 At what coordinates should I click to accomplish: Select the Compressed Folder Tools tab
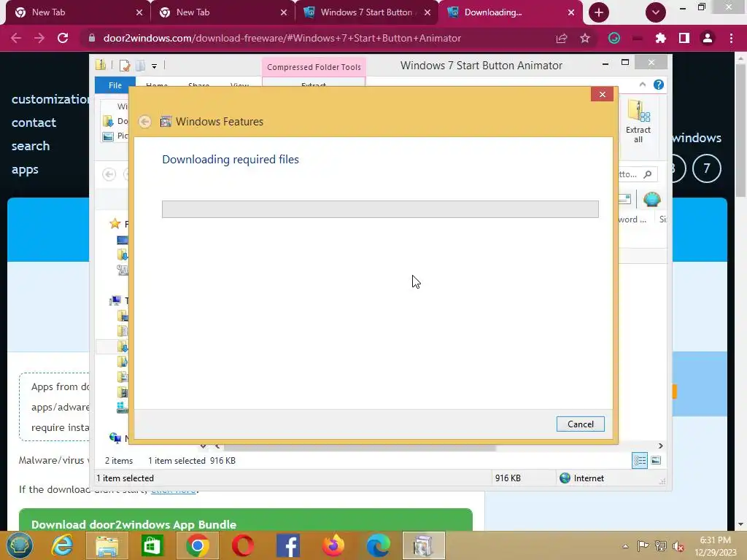pyautogui.click(x=314, y=67)
